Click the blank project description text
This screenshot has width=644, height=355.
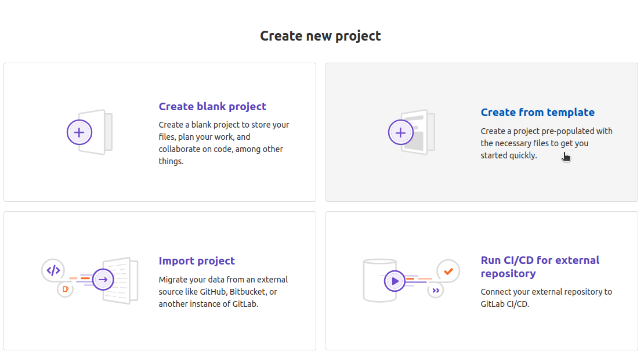point(224,143)
